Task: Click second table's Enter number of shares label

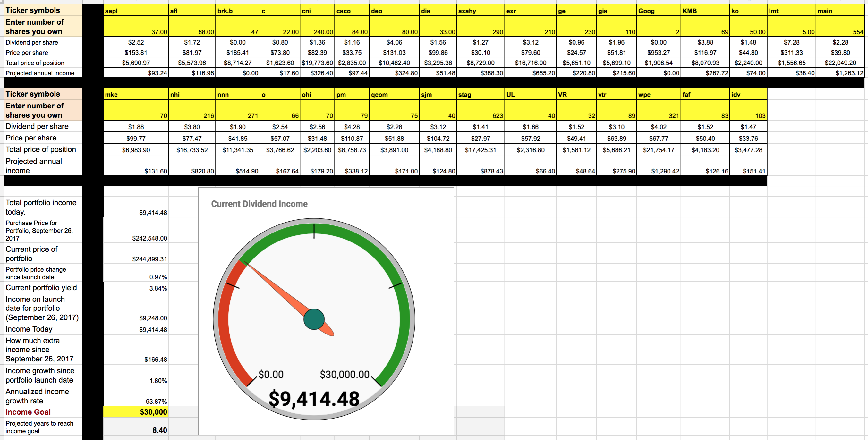Action: tap(34, 110)
